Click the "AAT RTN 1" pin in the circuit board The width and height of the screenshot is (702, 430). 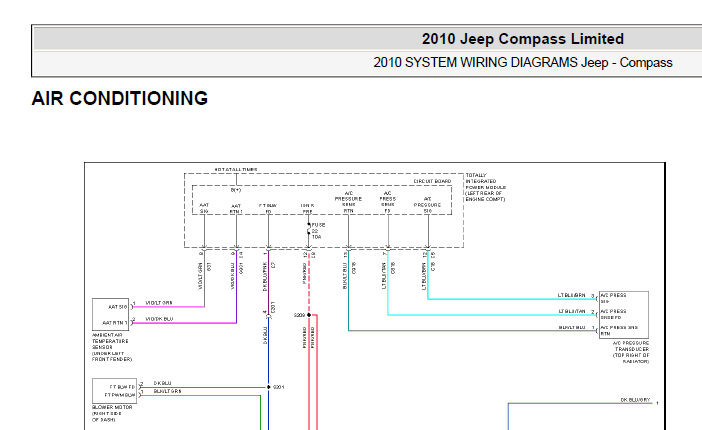[236, 209]
